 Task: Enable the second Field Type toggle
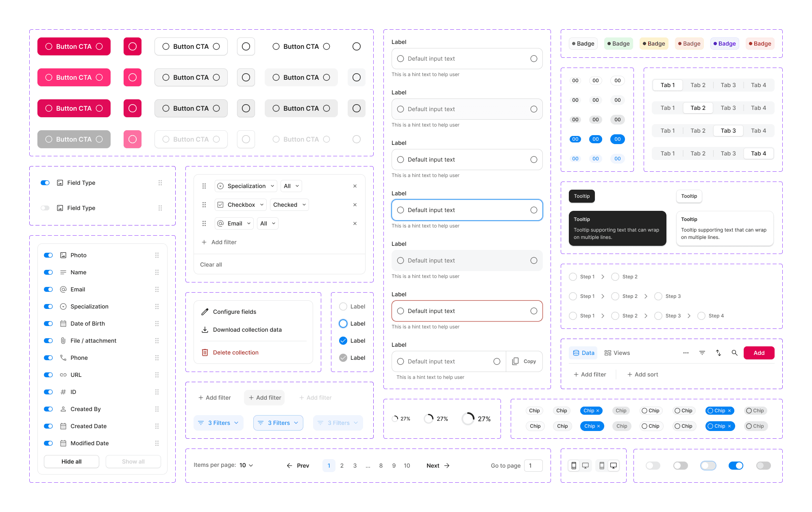click(45, 208)
